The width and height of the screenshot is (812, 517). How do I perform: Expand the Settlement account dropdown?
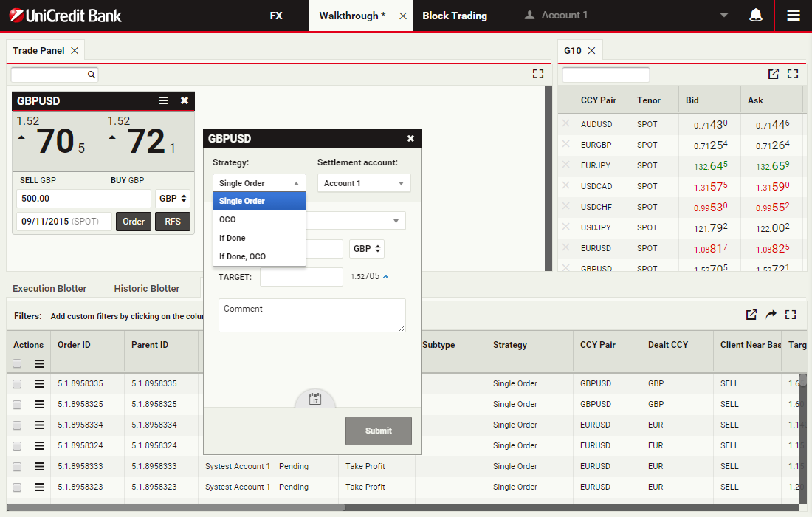point(363,183)
